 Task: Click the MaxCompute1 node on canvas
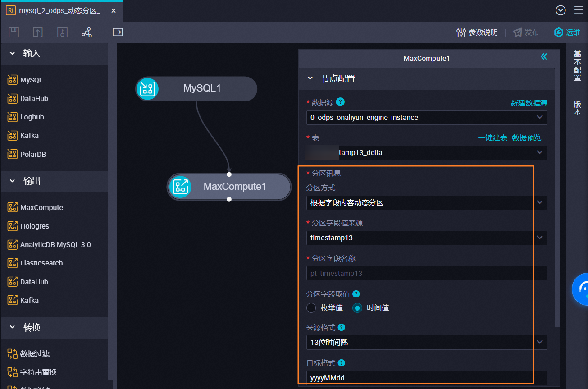coord(229,187)
